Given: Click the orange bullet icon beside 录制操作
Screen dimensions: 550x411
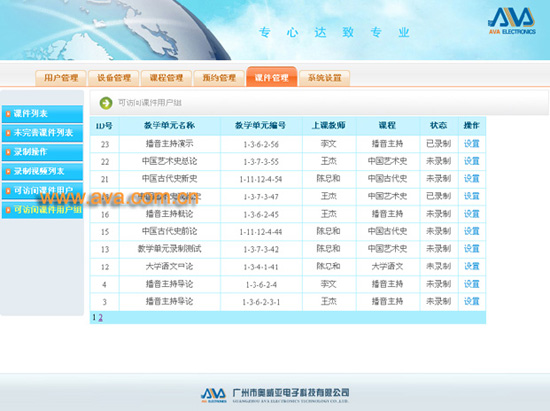Looking at the screenshot, I should pyautogui.click(x=8, y=152).
